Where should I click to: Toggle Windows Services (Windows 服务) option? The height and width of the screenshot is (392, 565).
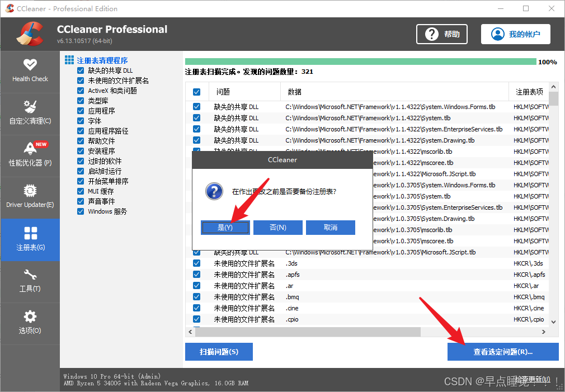[x=81, y=211]
